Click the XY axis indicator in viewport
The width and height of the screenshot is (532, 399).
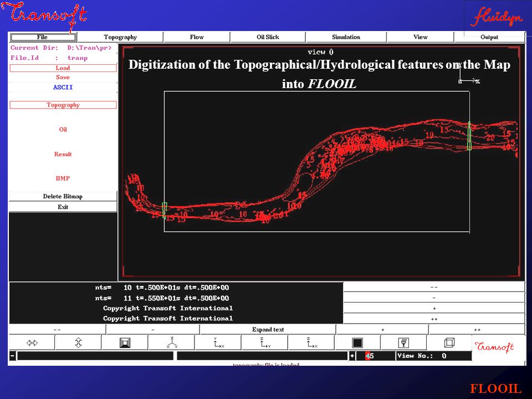(469, 74)
